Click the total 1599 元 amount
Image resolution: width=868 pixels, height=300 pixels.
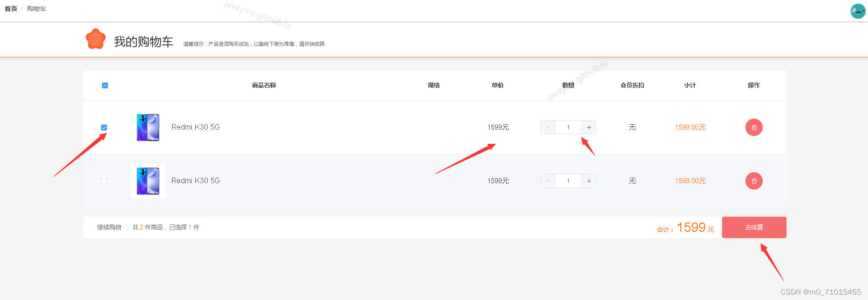coord(695,228)
